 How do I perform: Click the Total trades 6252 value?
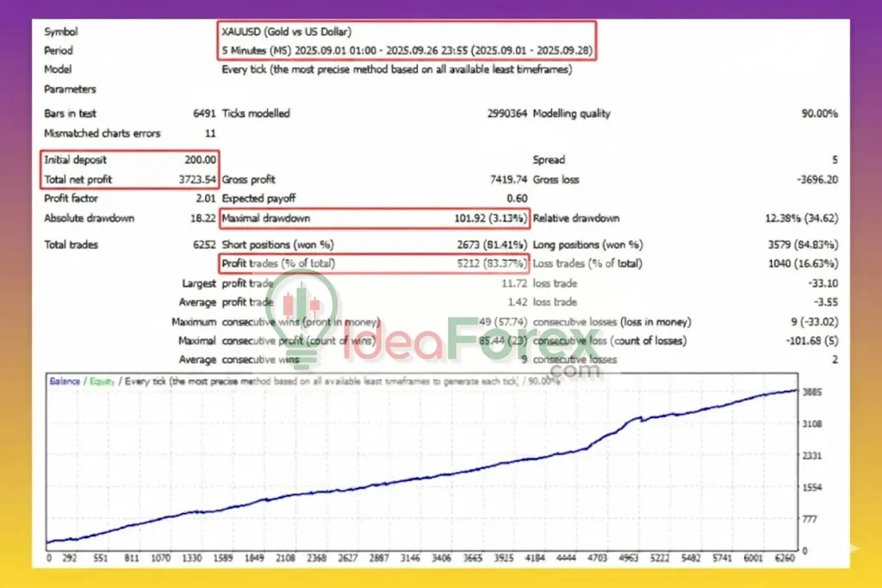tap(207, 244)
